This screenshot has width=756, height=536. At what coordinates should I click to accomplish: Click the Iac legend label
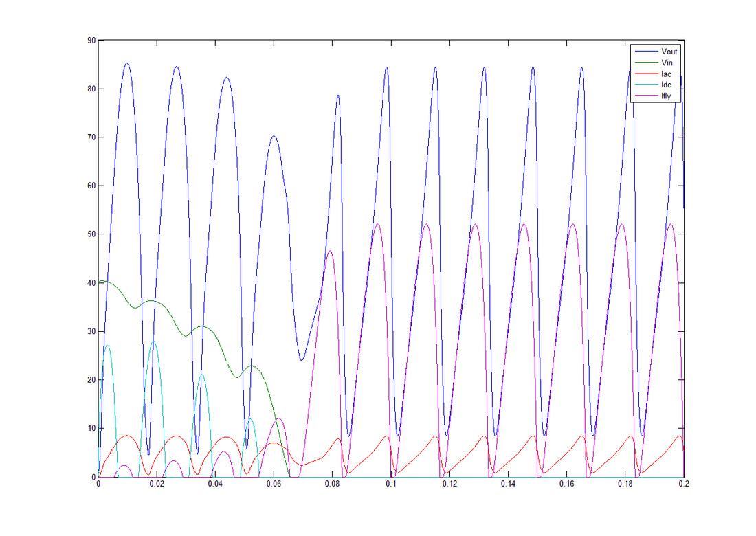point(666,74)
